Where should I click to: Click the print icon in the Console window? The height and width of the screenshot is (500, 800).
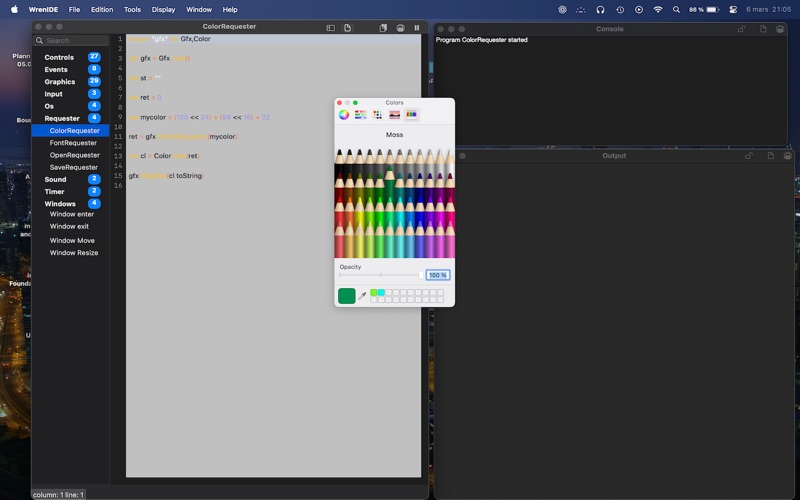(780, 29)
